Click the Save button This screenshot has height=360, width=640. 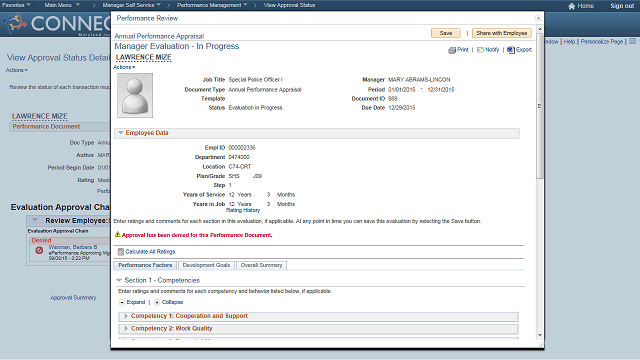(446, 33)
